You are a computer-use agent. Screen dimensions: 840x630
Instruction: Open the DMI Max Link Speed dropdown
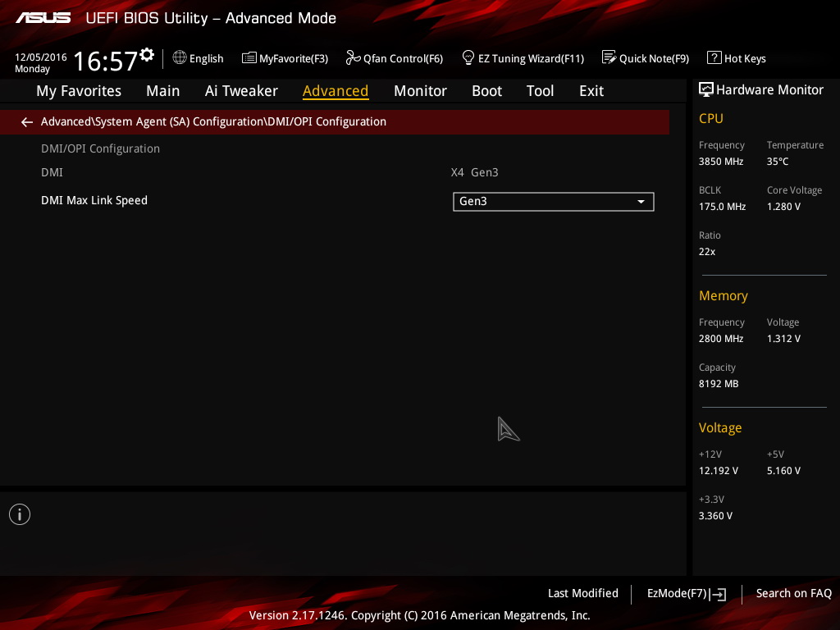[x=554, y=202]
